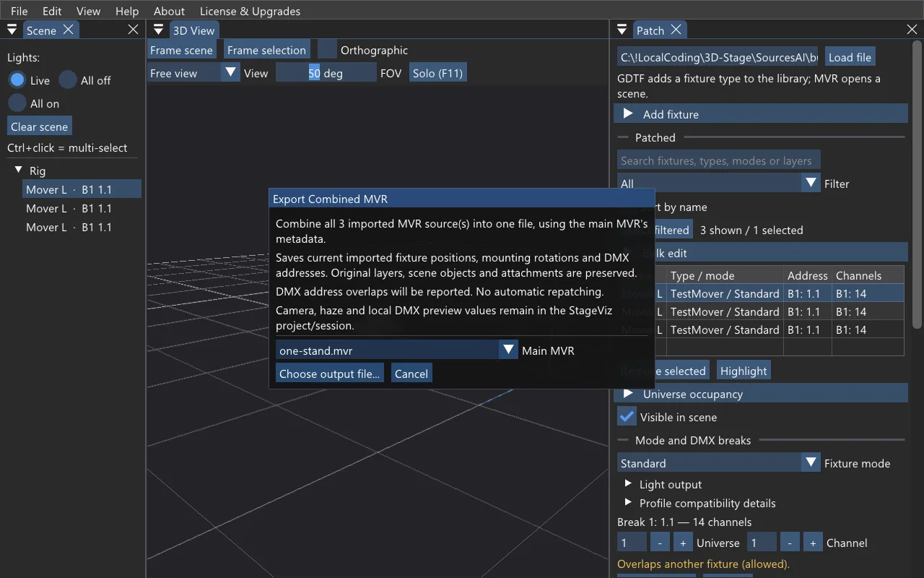This screenshot has height=578, width=924.
Task: Click Choose output file... in dialog
Action: [329, 374]
